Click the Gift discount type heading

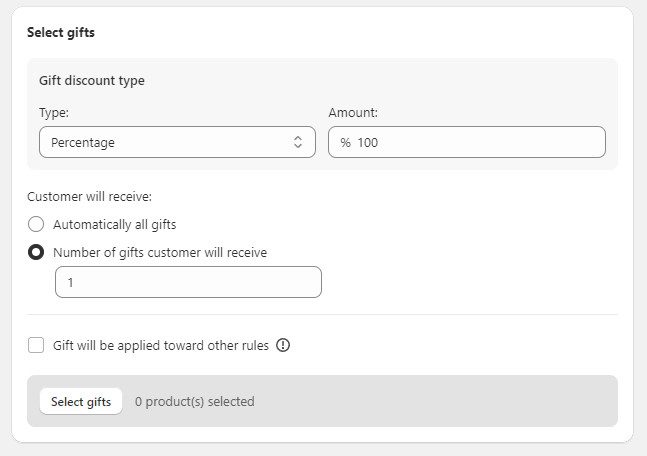coord(92,81)
